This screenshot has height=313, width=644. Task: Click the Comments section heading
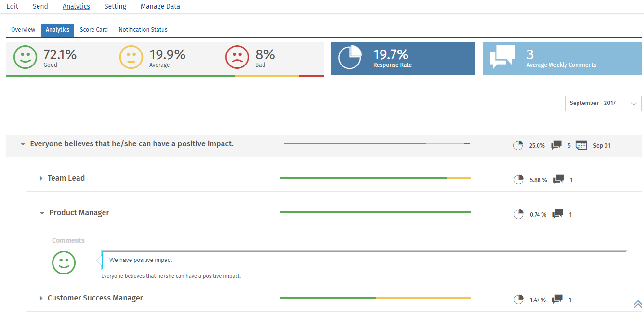pos(68,240)
